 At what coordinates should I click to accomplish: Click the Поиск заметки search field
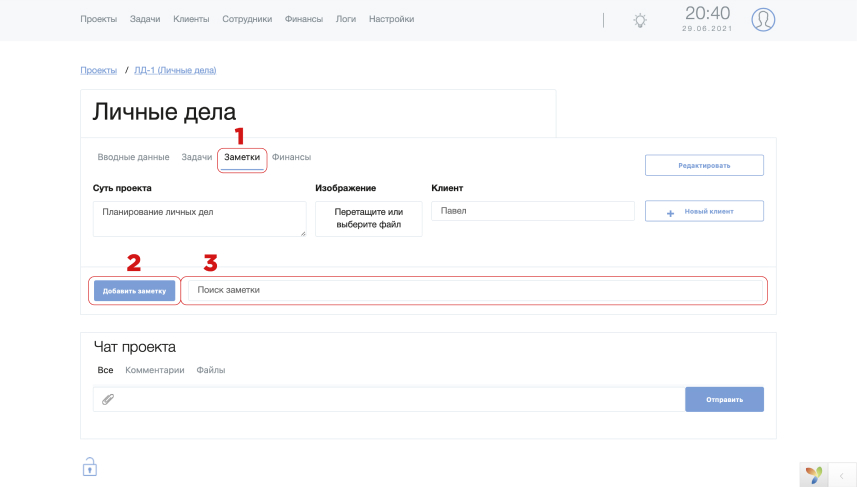click(475, 290)
